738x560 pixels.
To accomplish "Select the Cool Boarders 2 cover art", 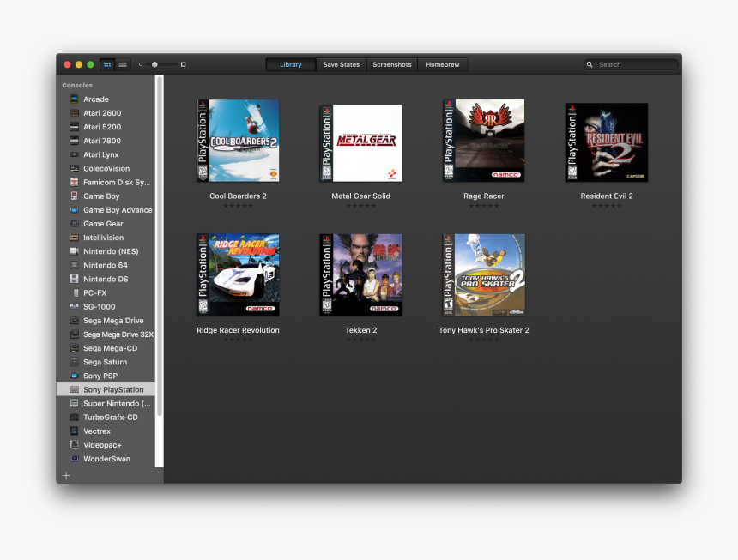I will tap(239, 141).
